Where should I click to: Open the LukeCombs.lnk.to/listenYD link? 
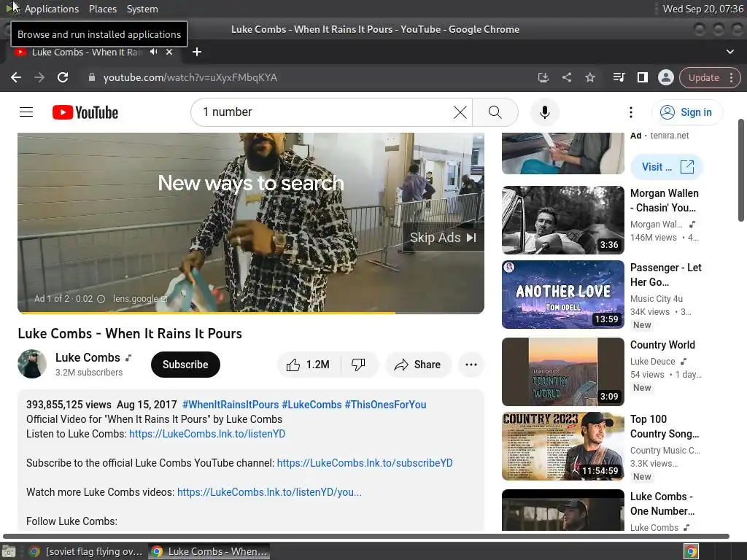point(207,434)
